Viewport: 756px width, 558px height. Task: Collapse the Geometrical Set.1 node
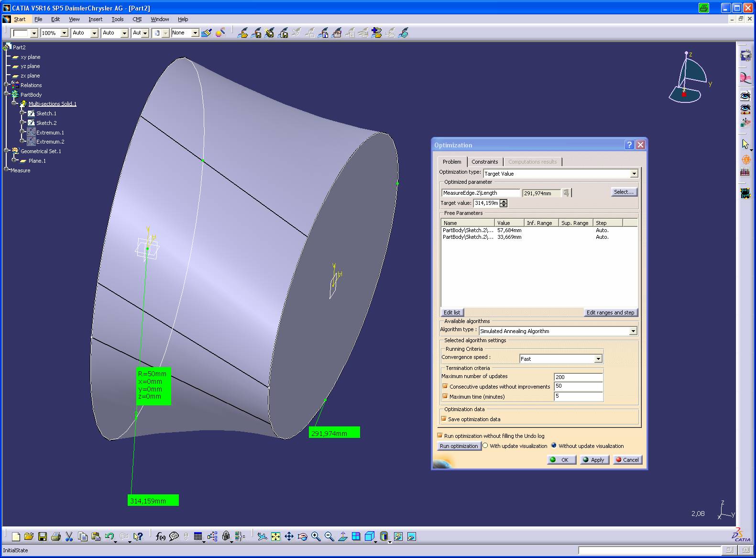click(7, 151)
